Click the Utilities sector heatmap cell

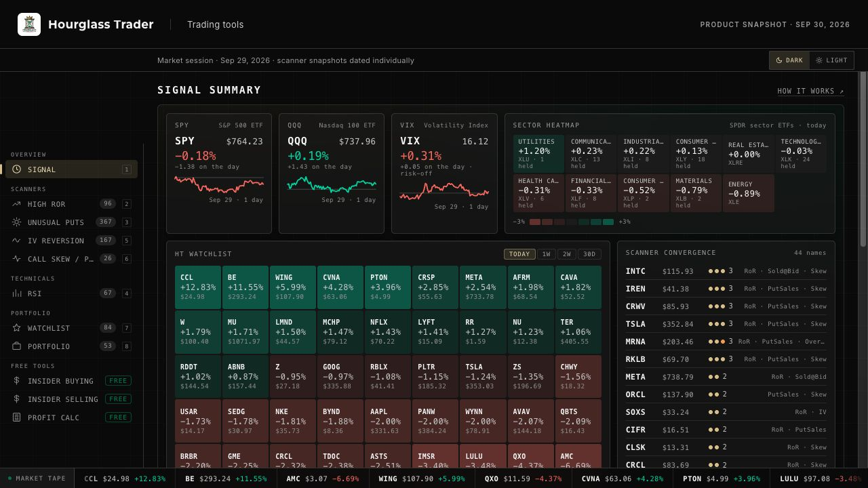click(538, 154)
